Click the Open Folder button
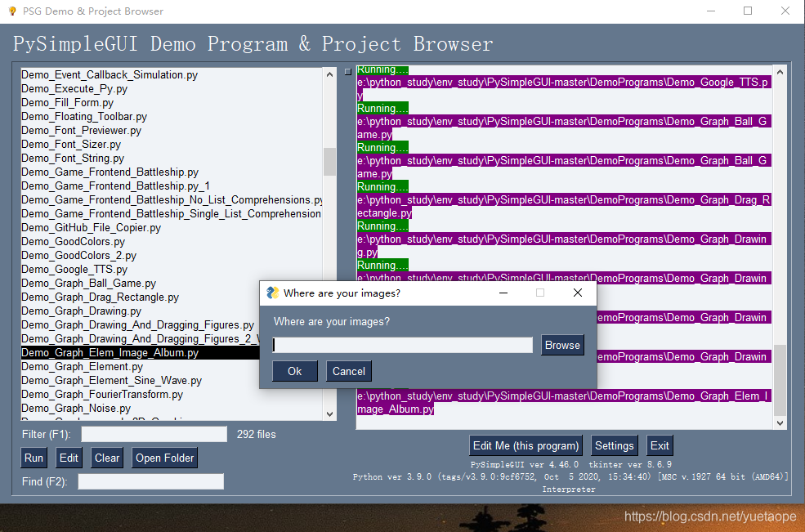805x532 pixels. 165,458
